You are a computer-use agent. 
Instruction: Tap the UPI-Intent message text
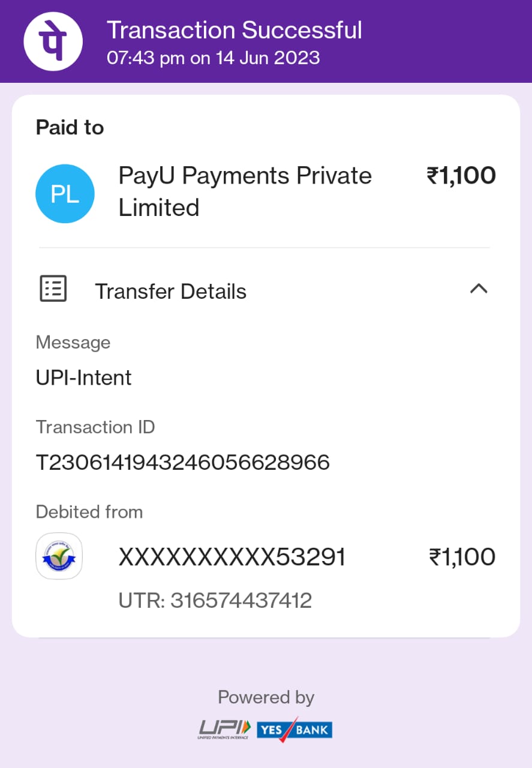(83, 378)
